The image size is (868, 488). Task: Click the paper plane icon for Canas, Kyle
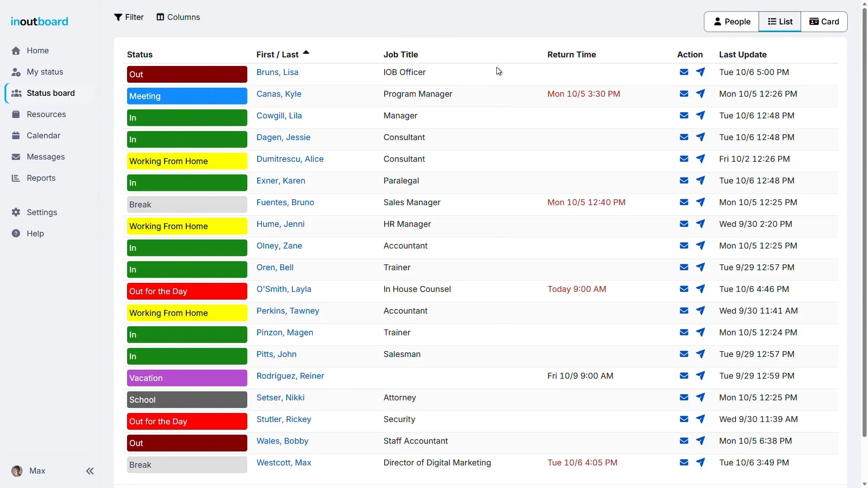click(x=700, y=94)
